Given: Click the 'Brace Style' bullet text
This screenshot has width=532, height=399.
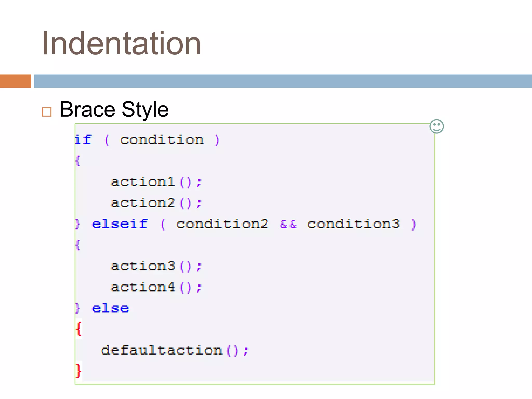Looking at the screenshot, I should pyautogui.click(x=114, y=110).
